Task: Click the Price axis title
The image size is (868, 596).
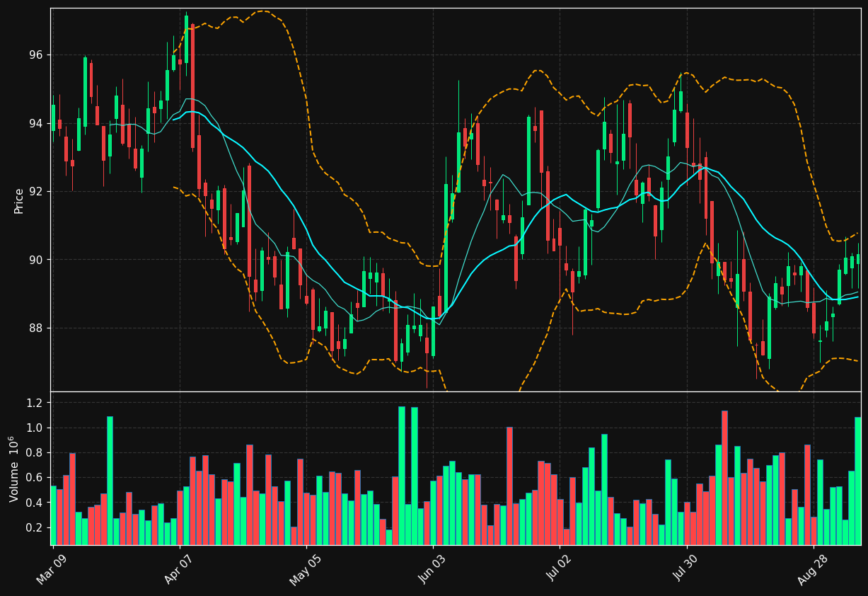Action: [x=19, y=200]
